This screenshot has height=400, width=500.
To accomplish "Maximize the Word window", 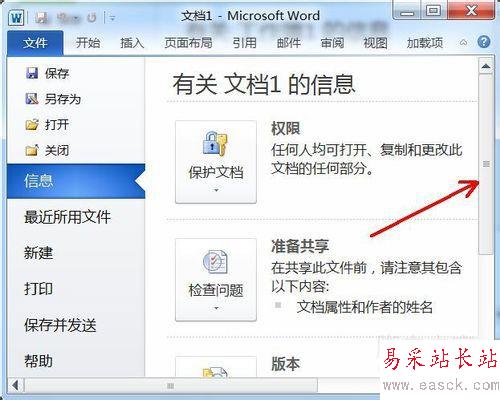I will click(x=433, y=11).
